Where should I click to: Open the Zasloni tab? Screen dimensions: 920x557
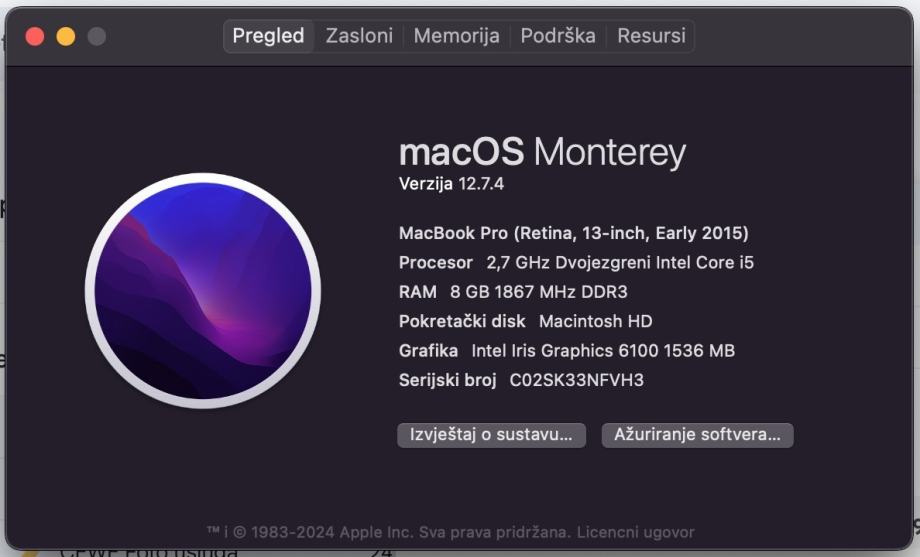(x=359, y=36)
